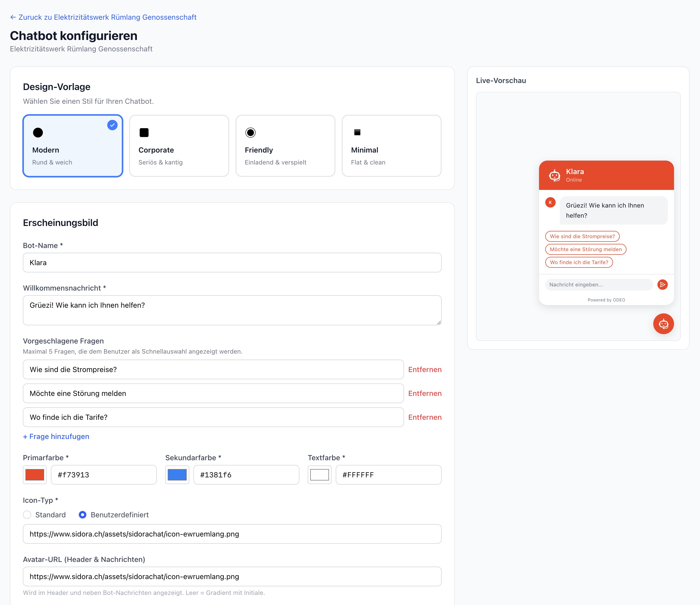Click the robot avatar icon in Klara header
Viewport: 700px width, 605px height.
(x=554, y=175)
